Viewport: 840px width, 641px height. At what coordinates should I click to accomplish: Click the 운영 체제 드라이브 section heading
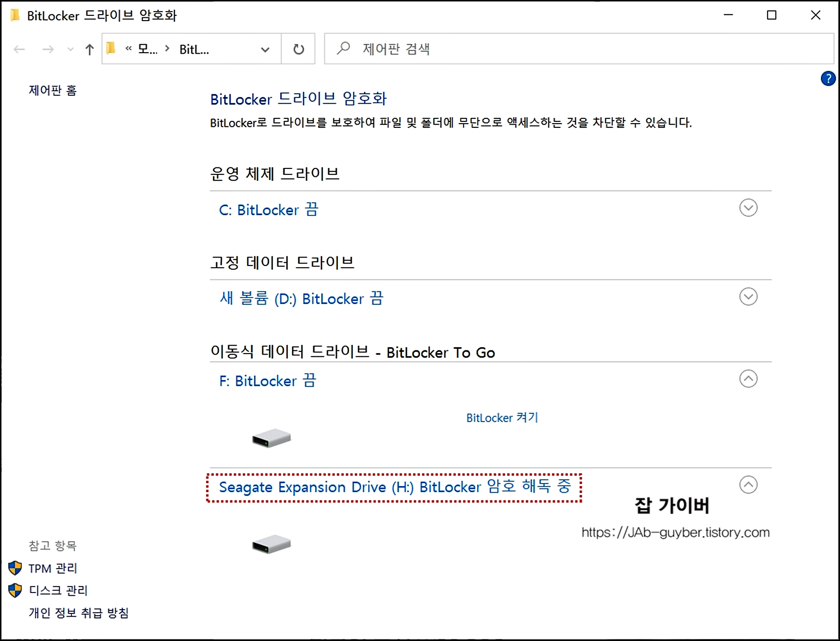point(275,174)
